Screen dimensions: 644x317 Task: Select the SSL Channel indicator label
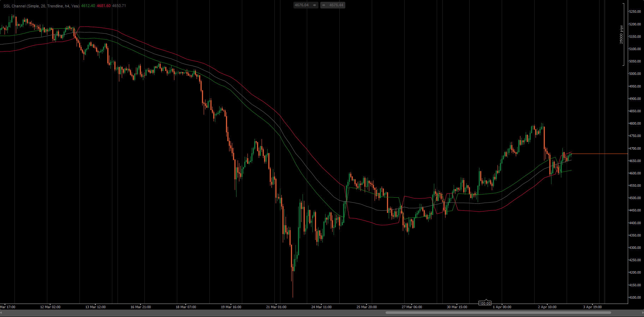[x=41, y=6]
